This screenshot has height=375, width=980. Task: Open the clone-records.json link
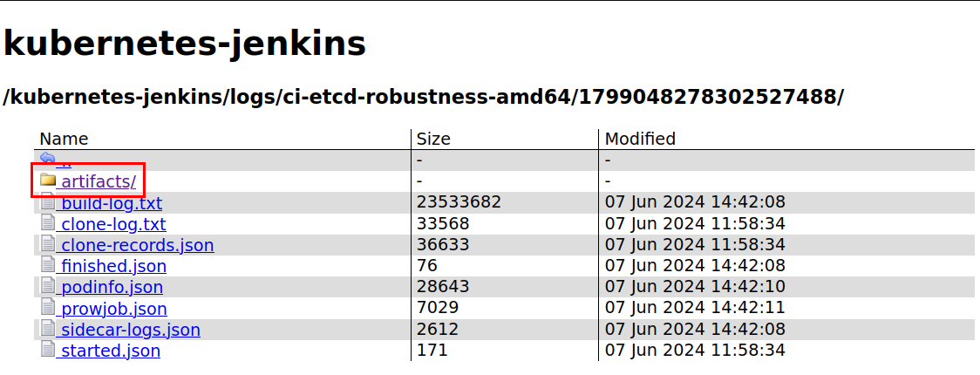point(137,245)
